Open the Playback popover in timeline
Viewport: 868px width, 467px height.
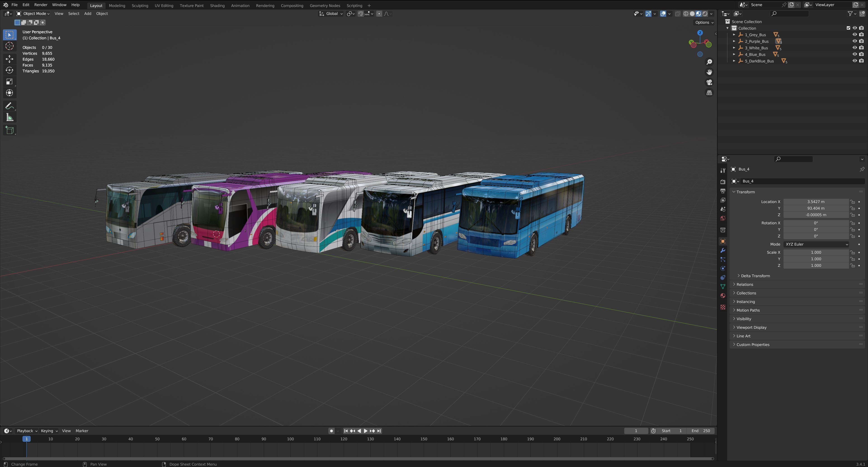pos(27,431)
